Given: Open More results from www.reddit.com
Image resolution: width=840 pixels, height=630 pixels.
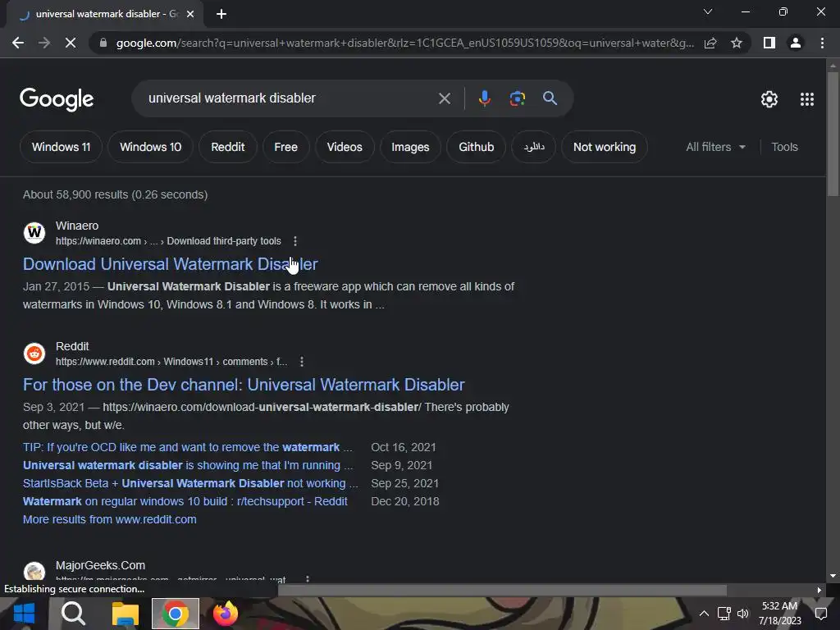Looking at the screenshot, I should [x=110, y=519].
